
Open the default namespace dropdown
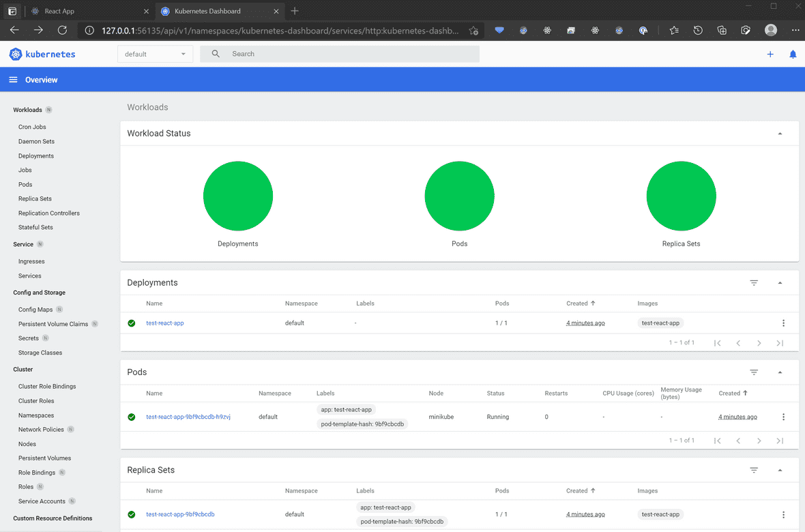[x=155, y=53]
